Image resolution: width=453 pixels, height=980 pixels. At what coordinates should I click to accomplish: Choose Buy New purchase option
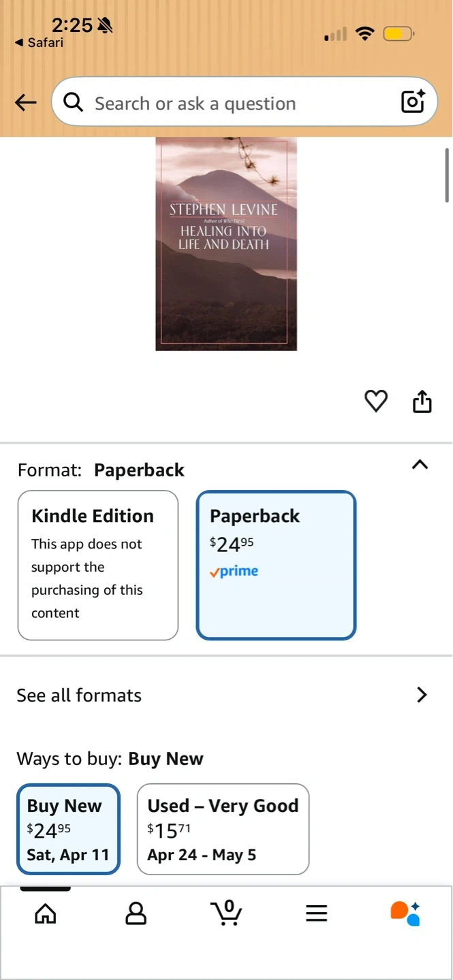tap(68, 829)
